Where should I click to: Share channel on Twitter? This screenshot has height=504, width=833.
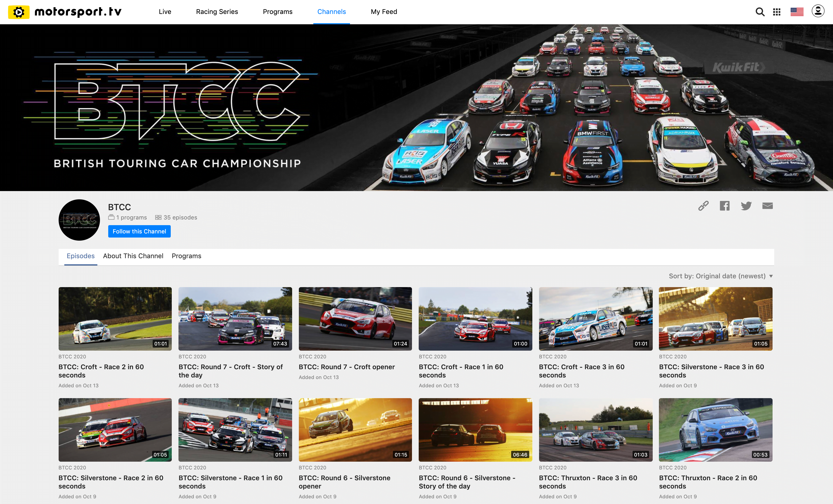coord(746,206)
